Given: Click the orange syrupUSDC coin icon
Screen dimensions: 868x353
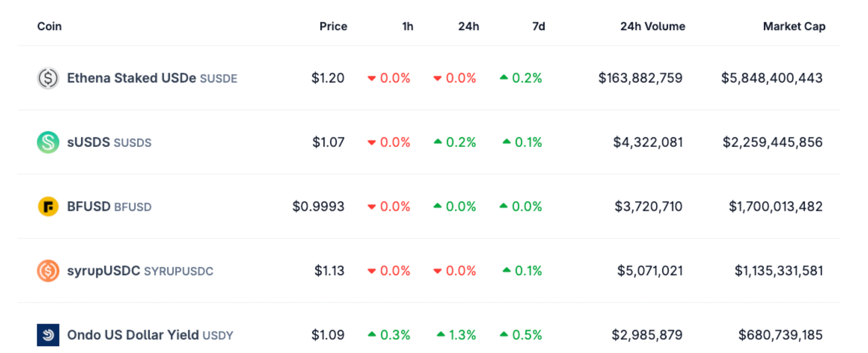Looking at the screenshot, I should [x=48, y=271].
